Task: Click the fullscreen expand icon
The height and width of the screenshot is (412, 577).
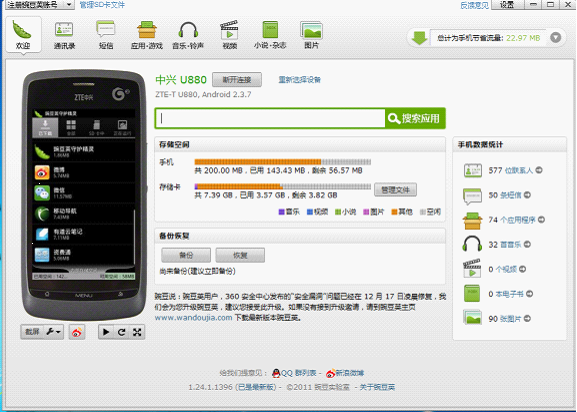Action: tap(137, 332)
